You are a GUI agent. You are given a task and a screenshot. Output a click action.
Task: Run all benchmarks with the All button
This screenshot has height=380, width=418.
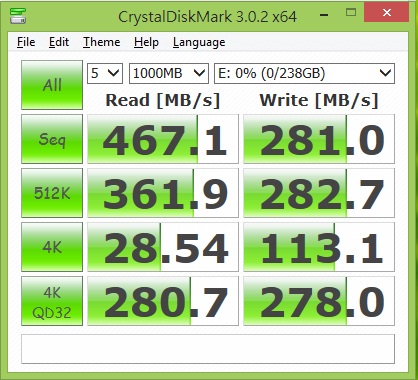(x=52, y=85)
